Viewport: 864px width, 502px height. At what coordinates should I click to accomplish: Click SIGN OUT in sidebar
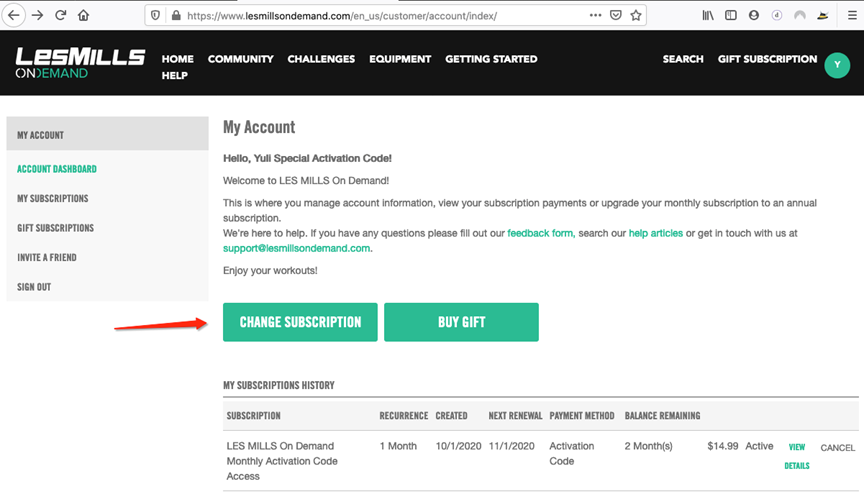click(34, 287)
